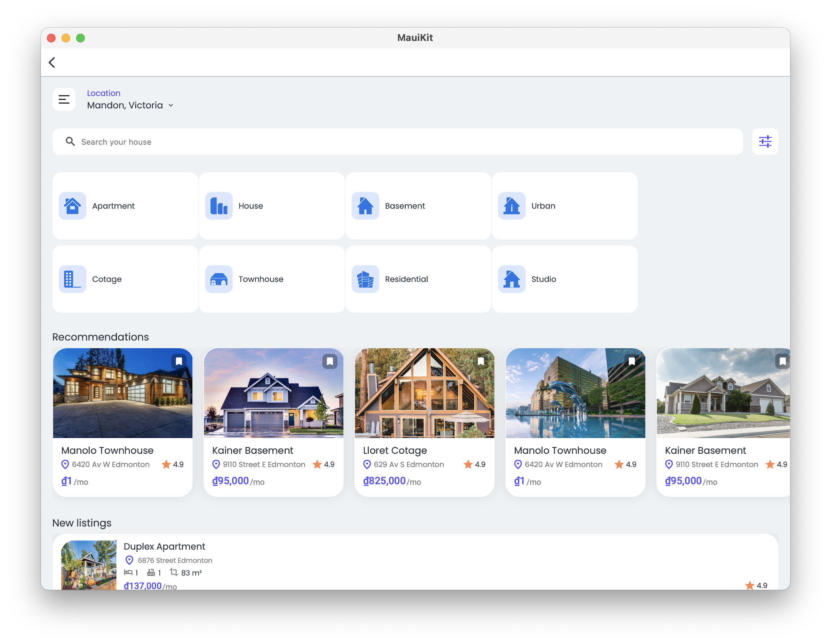Open the hamburger menu button
The height and width of the screenshot is (644, 831).
pyautogui.click(x=64, y=99)
